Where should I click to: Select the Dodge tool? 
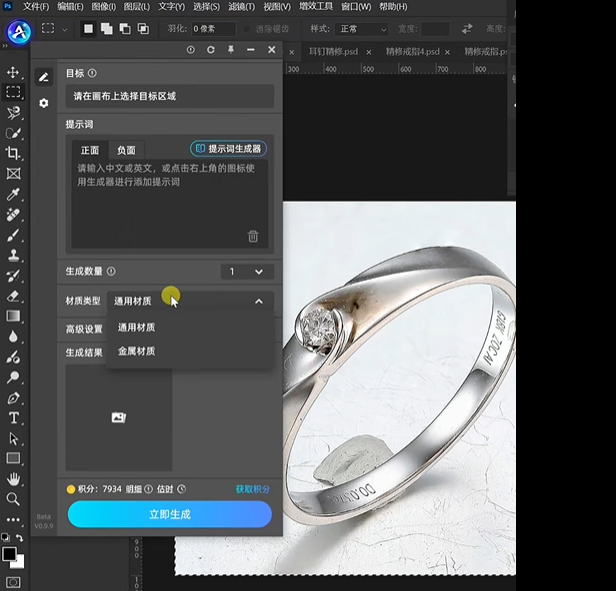tap(13, 378)
